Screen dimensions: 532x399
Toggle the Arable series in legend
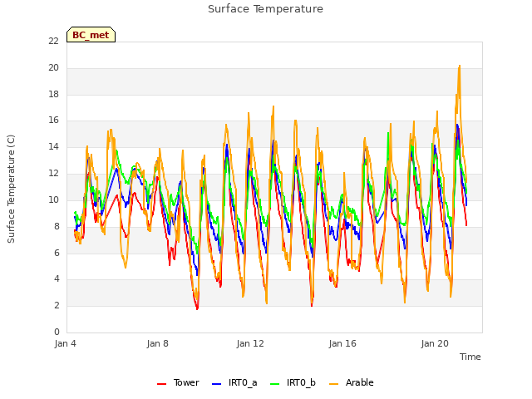pos(352,382)
